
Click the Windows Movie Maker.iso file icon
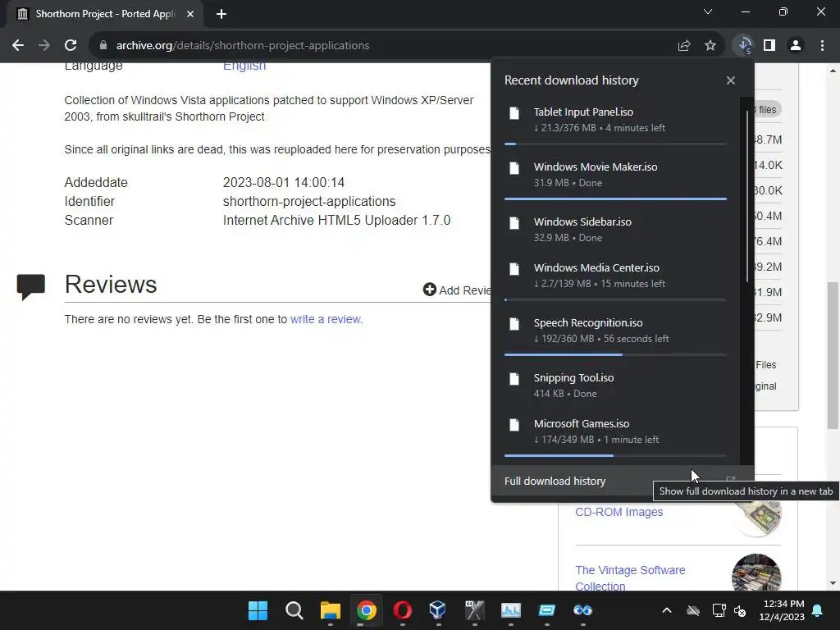514,168
